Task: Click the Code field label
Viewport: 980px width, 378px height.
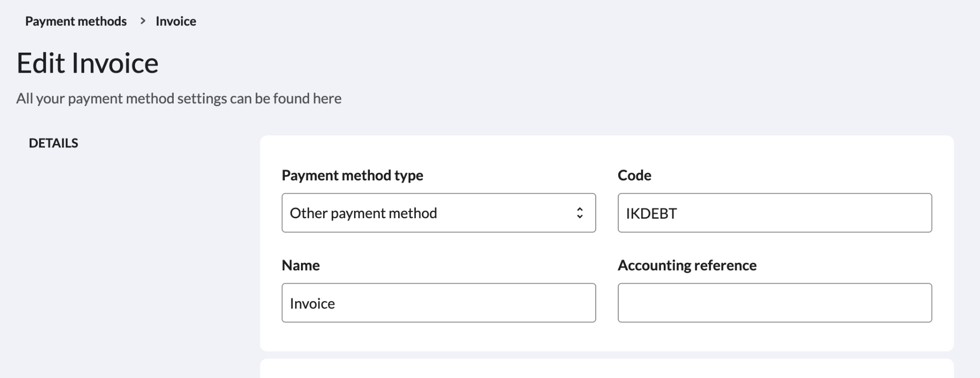Action: pos(634,176)
